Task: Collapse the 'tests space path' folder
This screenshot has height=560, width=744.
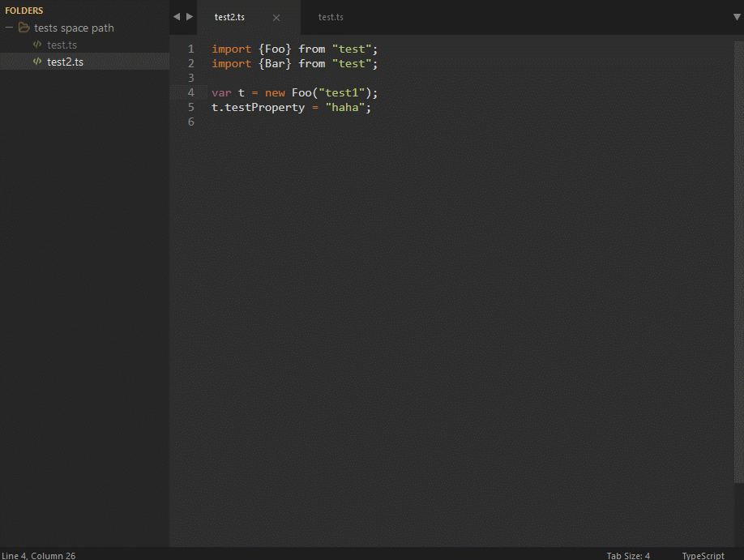Action: 9,28
